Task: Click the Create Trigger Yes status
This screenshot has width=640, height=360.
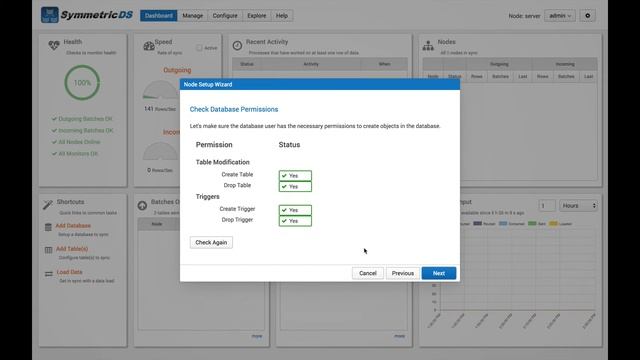Action: pyautogui.click(x=295, y=210)
